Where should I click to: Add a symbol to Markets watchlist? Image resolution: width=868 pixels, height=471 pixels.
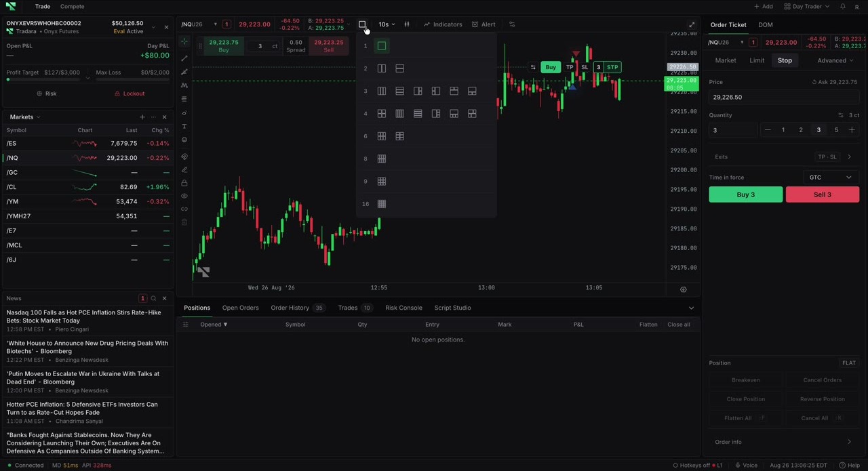point(142,117)
